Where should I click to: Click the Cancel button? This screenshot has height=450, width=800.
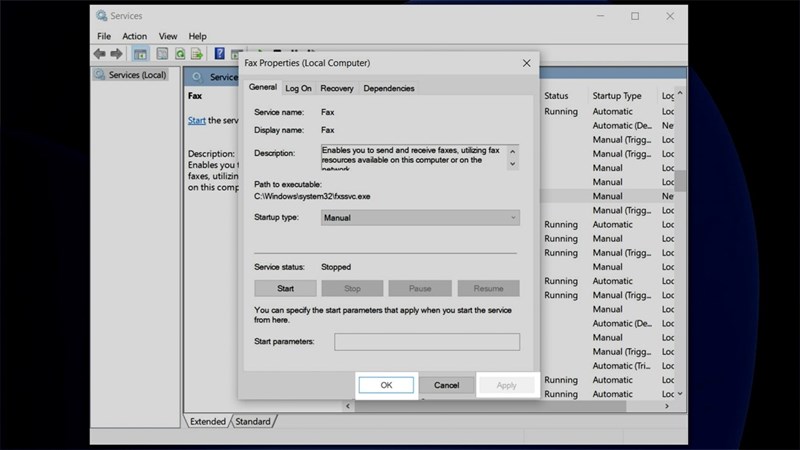pos(446,385)
